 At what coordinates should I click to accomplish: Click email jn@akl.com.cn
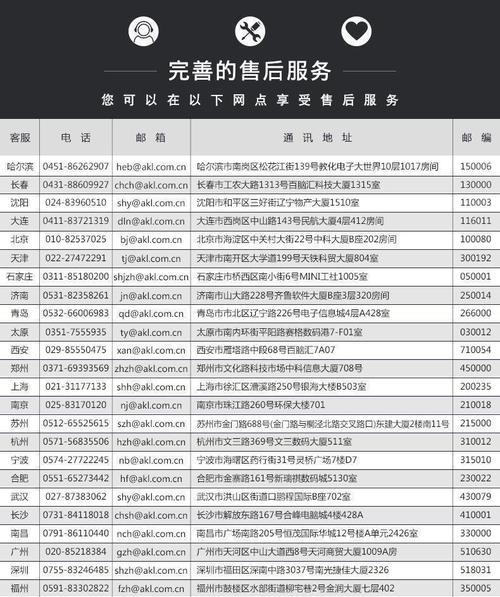tap(151, 295)
